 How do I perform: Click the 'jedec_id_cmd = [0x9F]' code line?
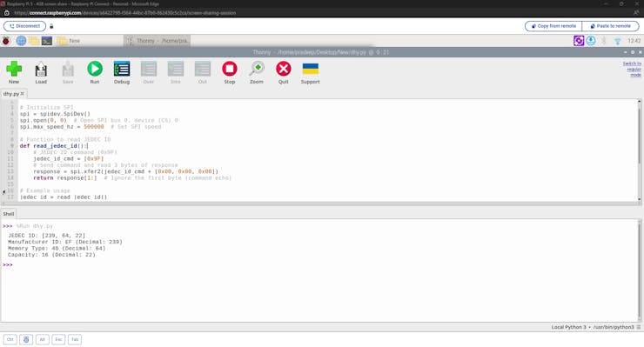tap(68, 158)
